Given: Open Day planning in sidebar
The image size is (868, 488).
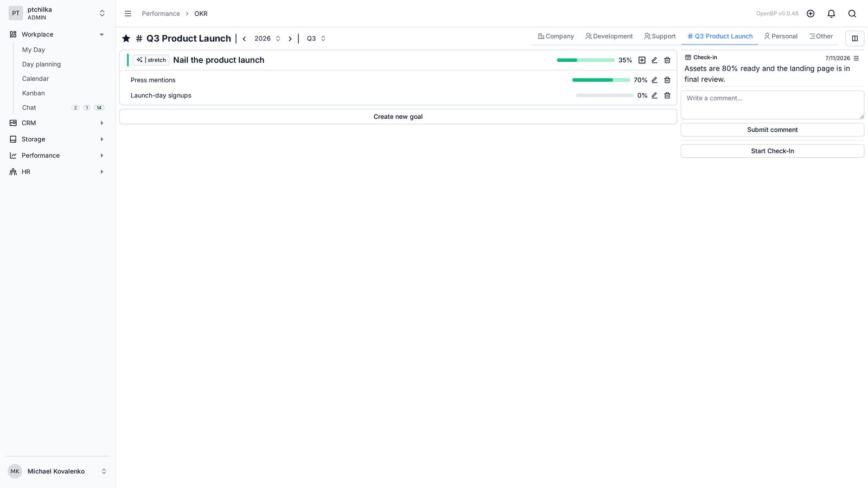Looking at the screenshot, I should pyautogui.click(x=41, y=64).
